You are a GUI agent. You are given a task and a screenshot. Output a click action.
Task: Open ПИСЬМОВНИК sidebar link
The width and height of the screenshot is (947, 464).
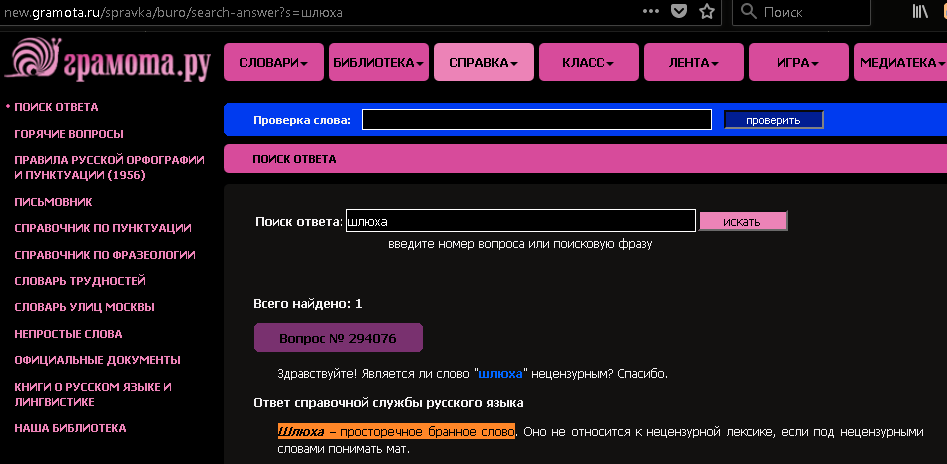click(55, 201)
